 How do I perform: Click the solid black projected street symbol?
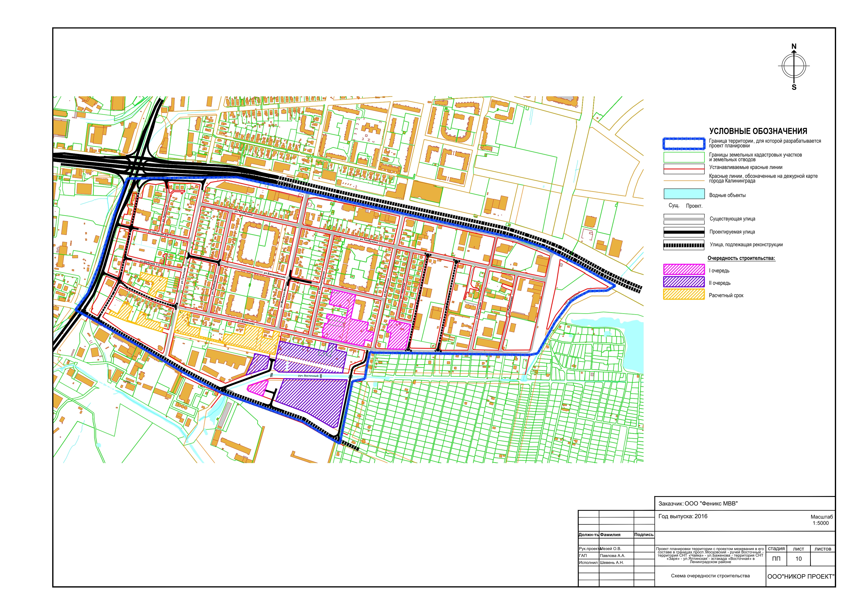click(x=684, y=232)
